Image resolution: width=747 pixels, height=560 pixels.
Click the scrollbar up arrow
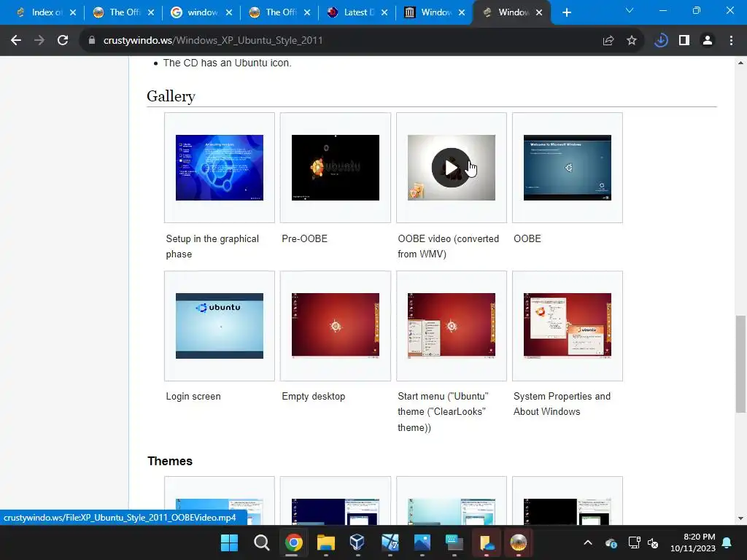(x=740, y=63)
